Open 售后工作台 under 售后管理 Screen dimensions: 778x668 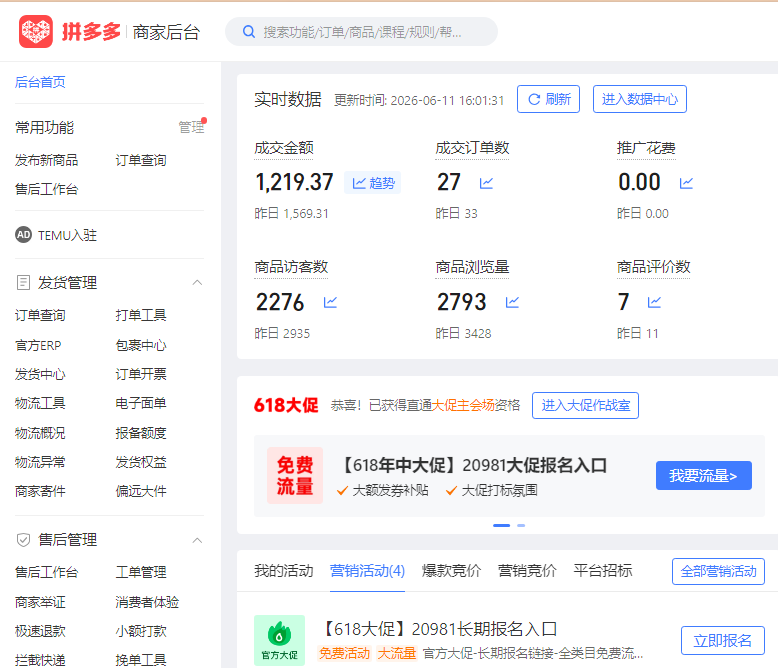47,572
